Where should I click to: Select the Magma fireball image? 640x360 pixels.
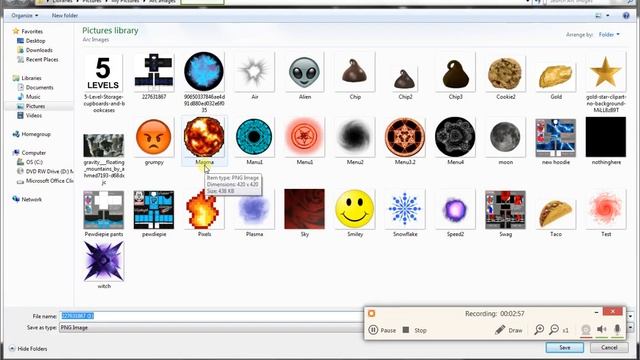coord(204,138)
